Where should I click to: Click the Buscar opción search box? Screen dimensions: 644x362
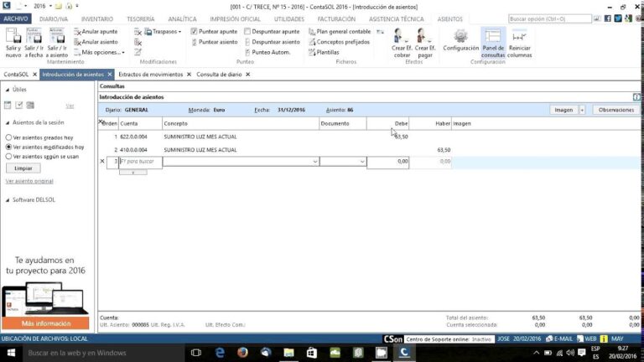pos(550,19)
